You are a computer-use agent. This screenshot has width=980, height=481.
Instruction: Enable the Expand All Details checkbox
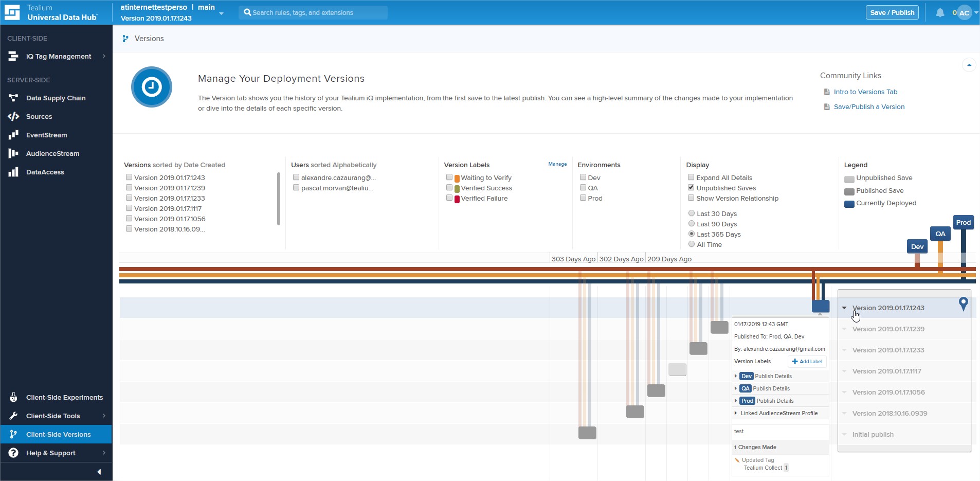pyautogui.click(x=691, y=177)
